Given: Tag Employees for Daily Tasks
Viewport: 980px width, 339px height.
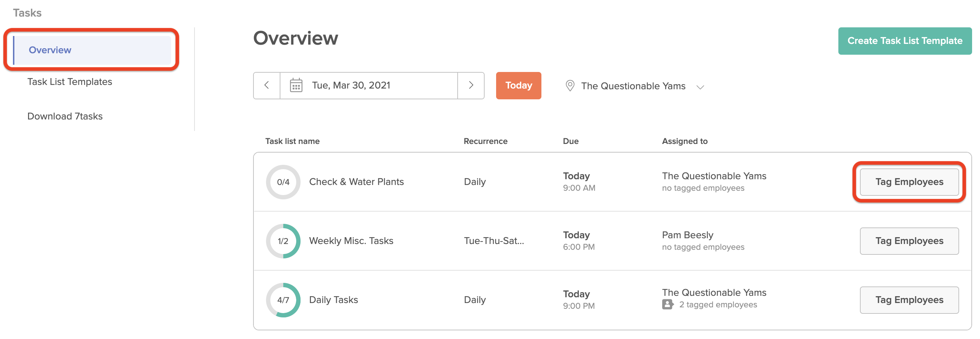Looking at the screenshot, I should [909, 300].
